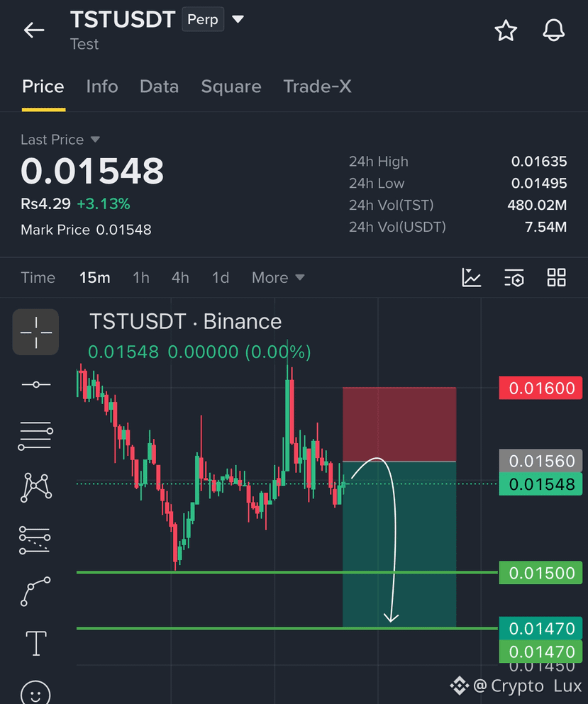The height and width of the screenshot is (704, 588).
Task: Expand the More intervals dropdown
Action: point(278,277)
